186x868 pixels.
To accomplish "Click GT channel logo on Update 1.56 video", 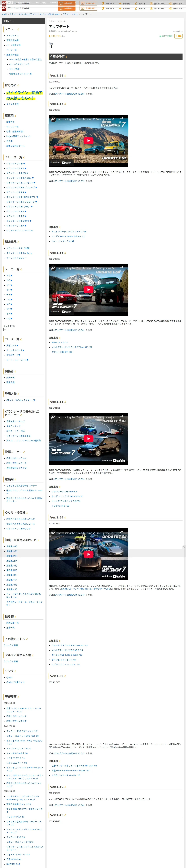I will 53,268.
